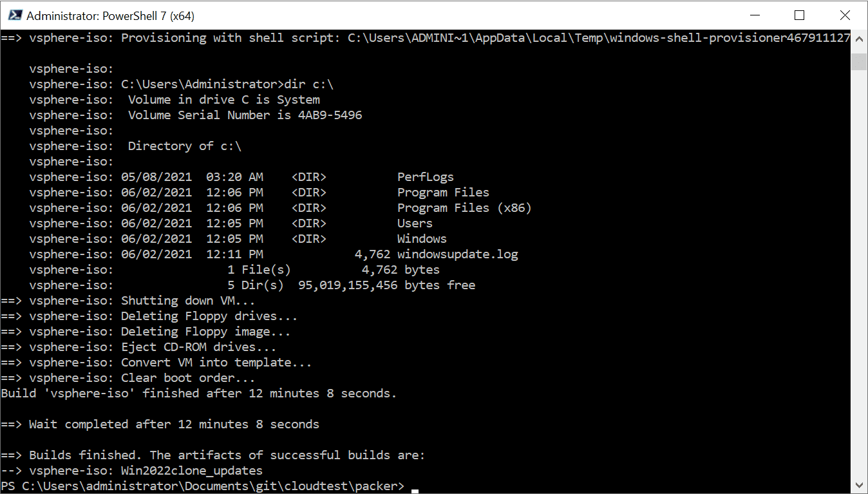This screenshot has height=494, width=868.
Task: Click the '12:11 PM' timestamp
Action: pyautogui.click(x=234, y=254)
